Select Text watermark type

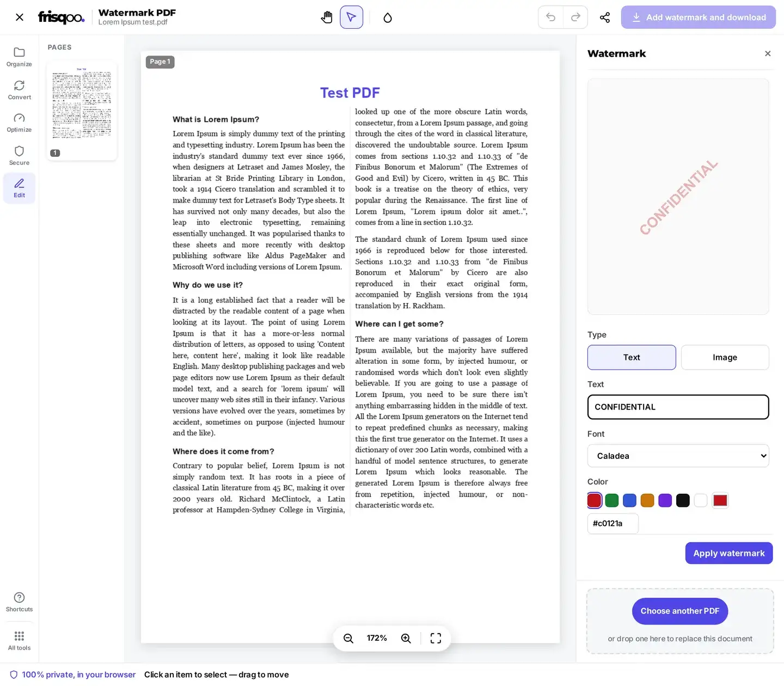(632, 357)
